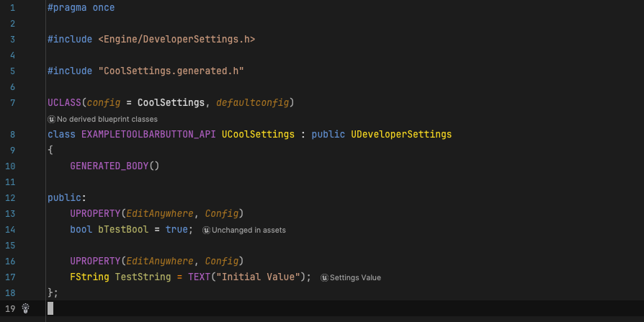Click the 'class' keyword on line 8
This screenshot has height=322, width=644.
tap(62, 134)
